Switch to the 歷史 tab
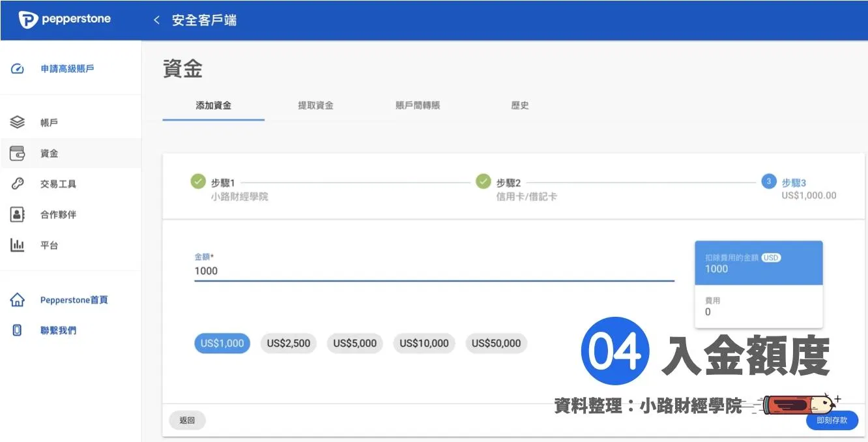 [520, 105]
